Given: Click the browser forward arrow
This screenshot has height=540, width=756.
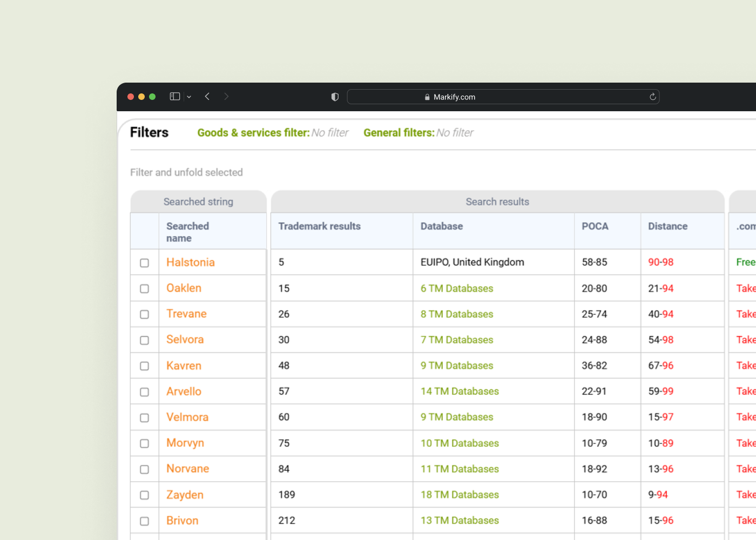Looking at the screenshot, I should [x=226, y=97].
